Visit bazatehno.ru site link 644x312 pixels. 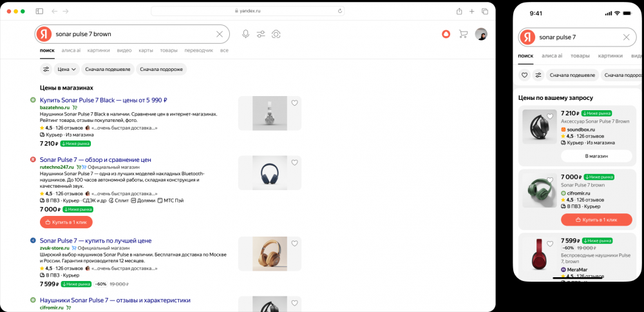coord(55,108)
